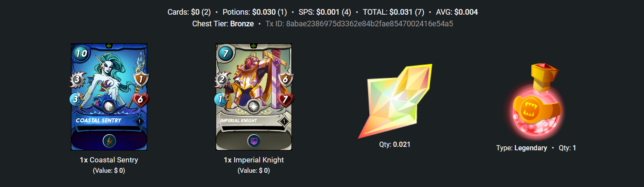Click the 1x Imperial Knight label

[254, 160]
